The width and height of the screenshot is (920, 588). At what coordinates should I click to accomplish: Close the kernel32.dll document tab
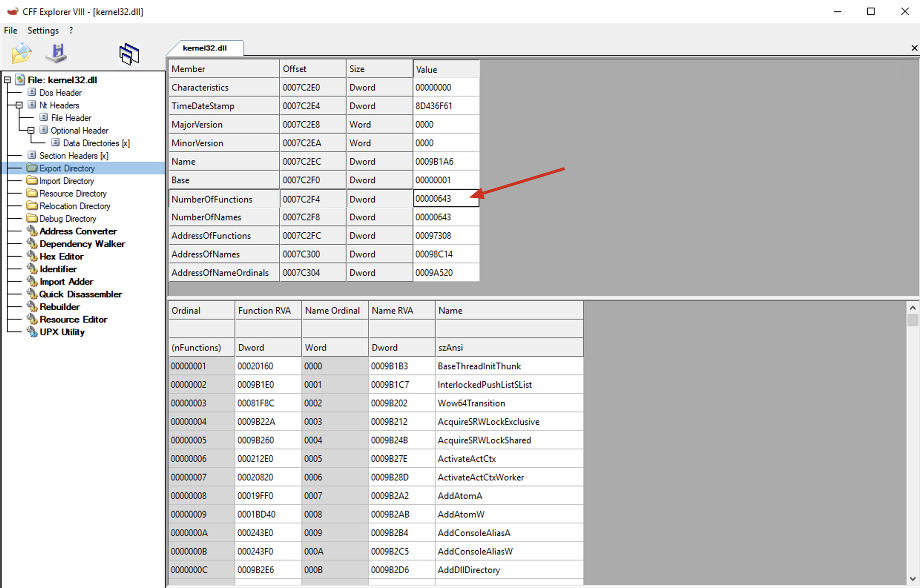pyautogui.click(x=914, y=48)
